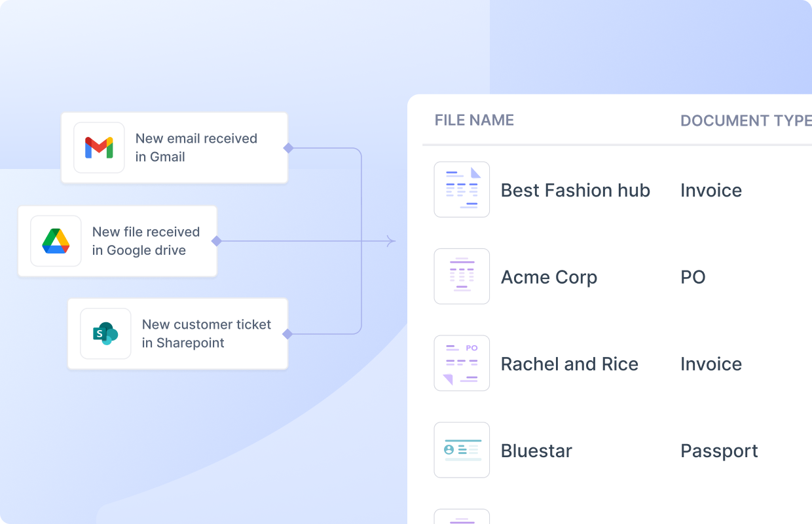The height and width of the screenshot is (524, 812).
Task: Select 'New file received in Google drive' text
Action: pyautogui.click(x=146, y=241)
